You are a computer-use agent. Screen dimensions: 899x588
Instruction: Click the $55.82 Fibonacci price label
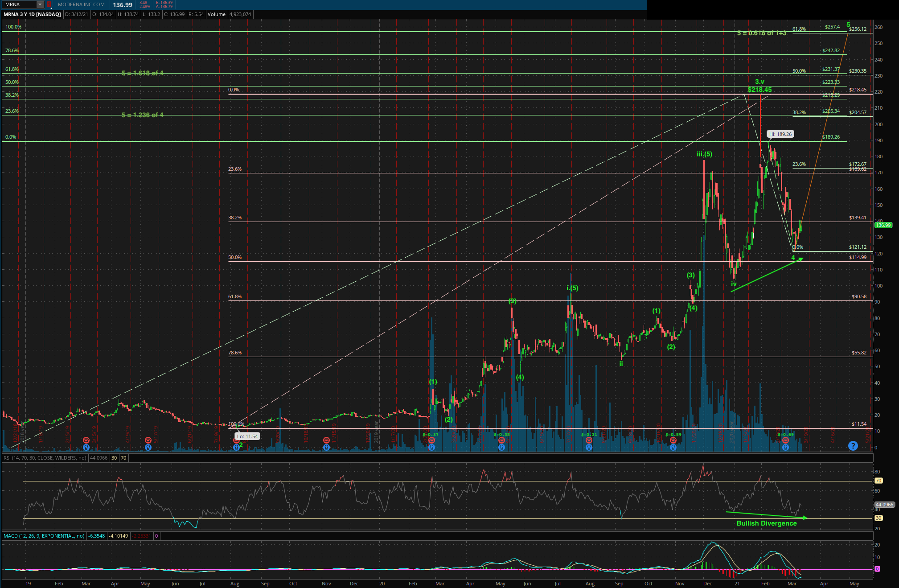[x=859, y=353]
